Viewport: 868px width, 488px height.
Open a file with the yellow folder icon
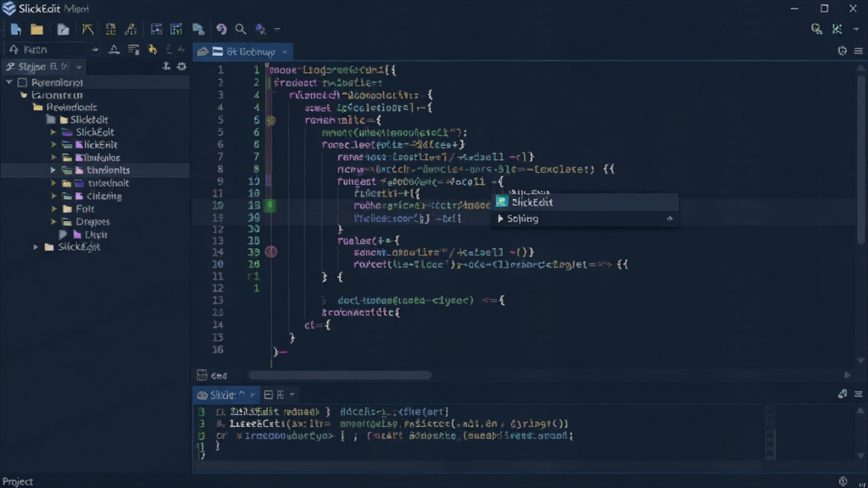point(37,30)
